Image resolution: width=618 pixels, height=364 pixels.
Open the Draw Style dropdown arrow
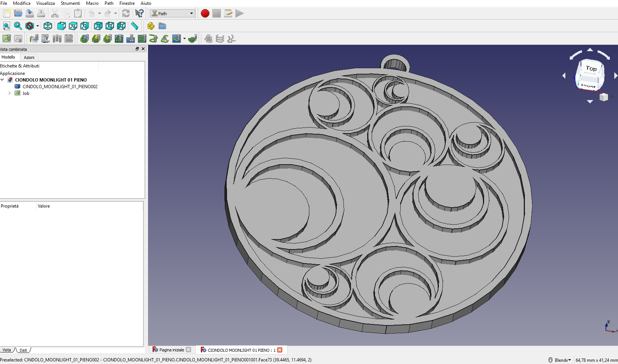click(x=37, y=26)
